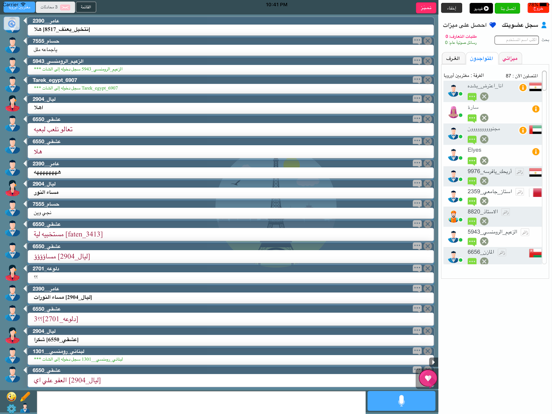Click the red logout button at top right

[x=538, y=8]
